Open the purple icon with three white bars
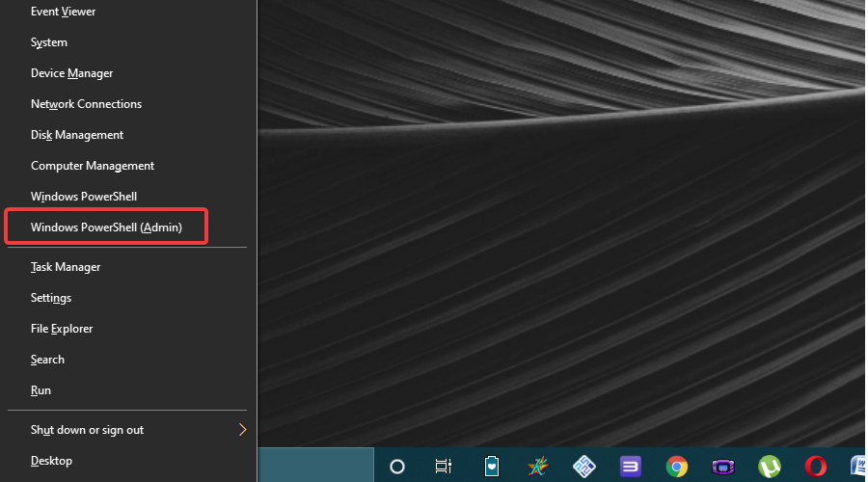The height and width of the screenshot is (482, 868). (631, 467)
